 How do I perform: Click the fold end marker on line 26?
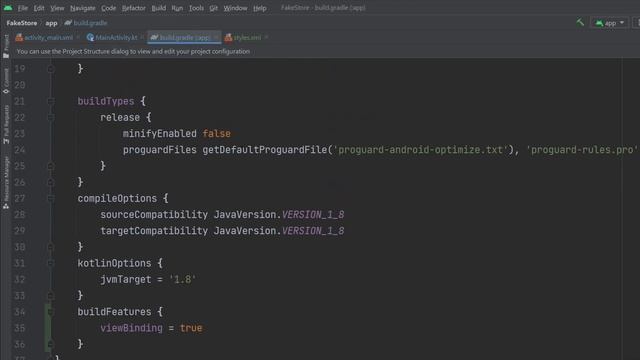(51, 182)
